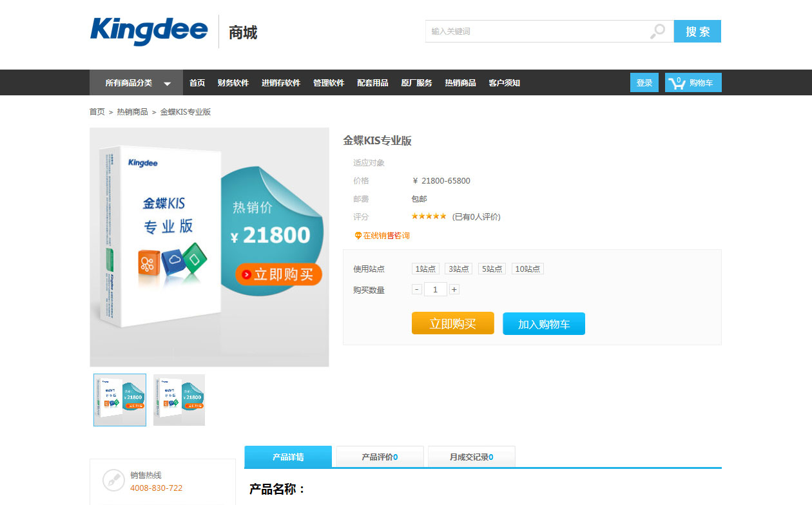812x505 pixels.
Task: Click the 销售热线 label
Action: (146, 475)
